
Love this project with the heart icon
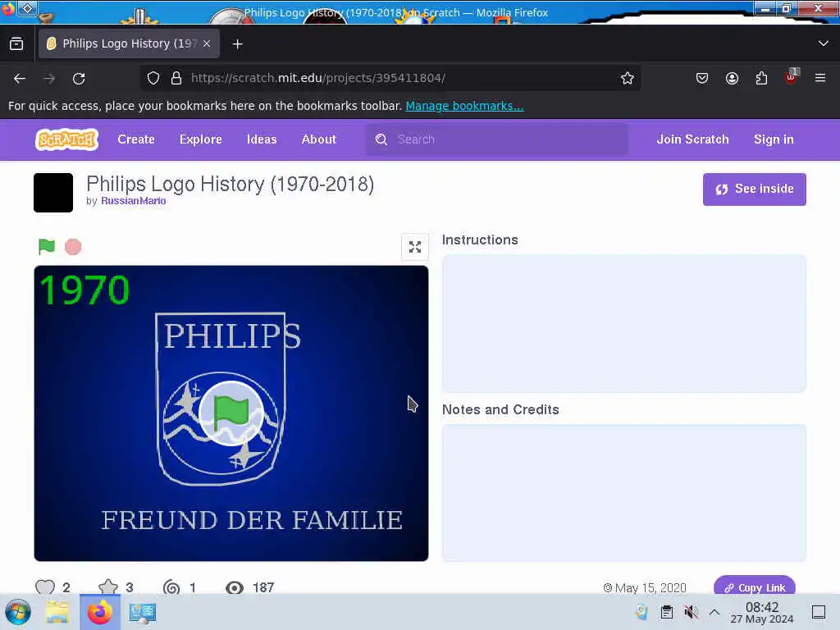pyautogui.click(x=45, y=587)
